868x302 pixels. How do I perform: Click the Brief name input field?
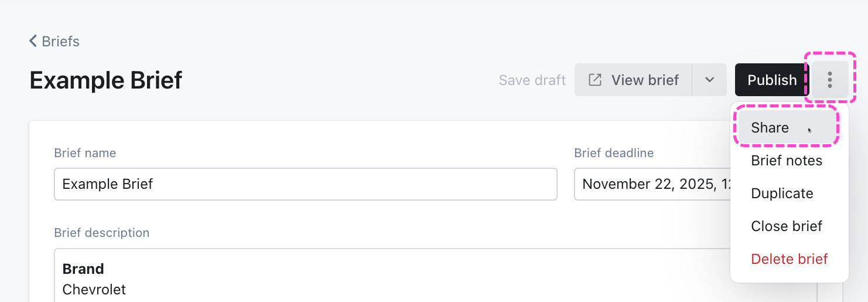pos(305,184)
